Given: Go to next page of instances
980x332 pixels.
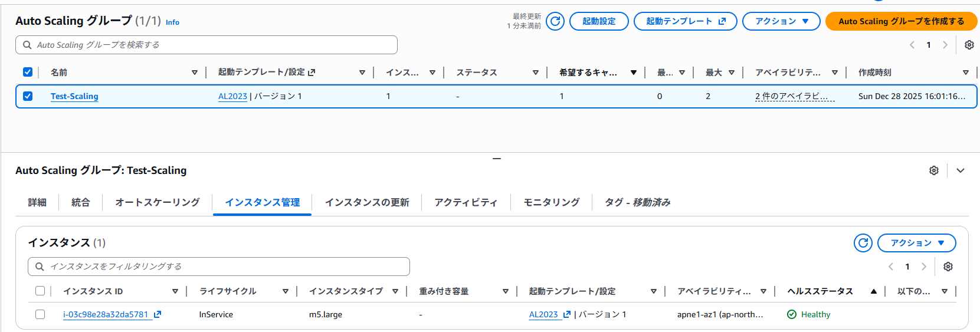Looking at the screenshot, I should tap(924, 267).
